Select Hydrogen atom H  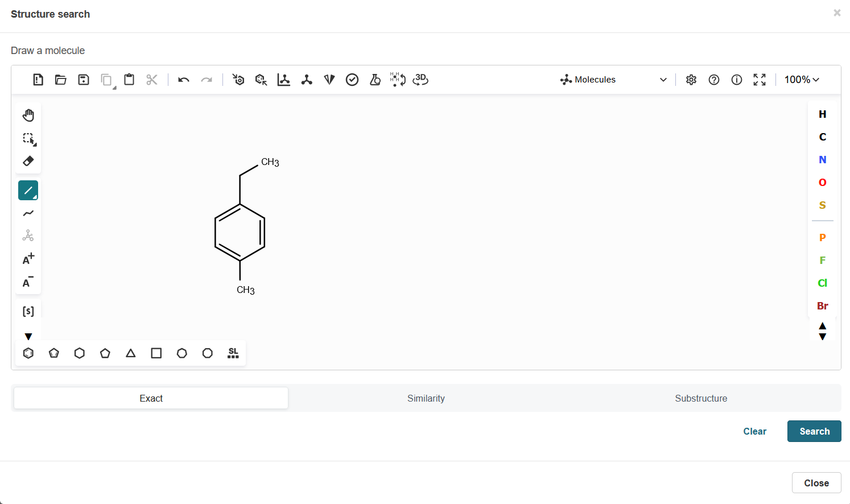pos(823,114)
